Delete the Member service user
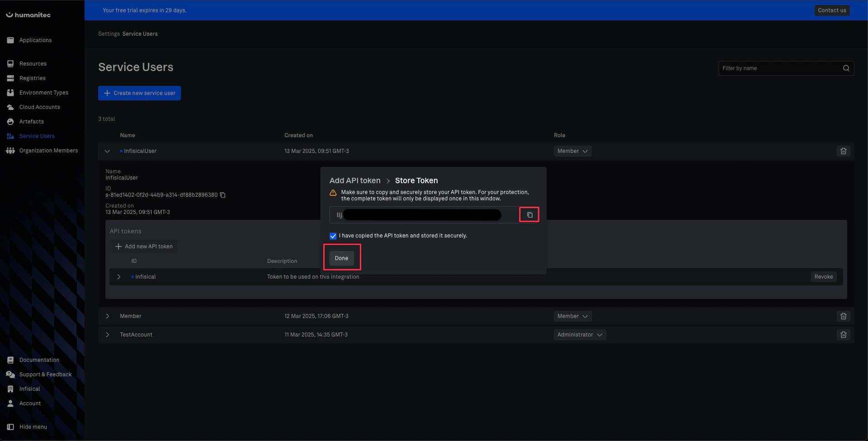The height and width of the screenshot is (441, 868). click(844, 316)
